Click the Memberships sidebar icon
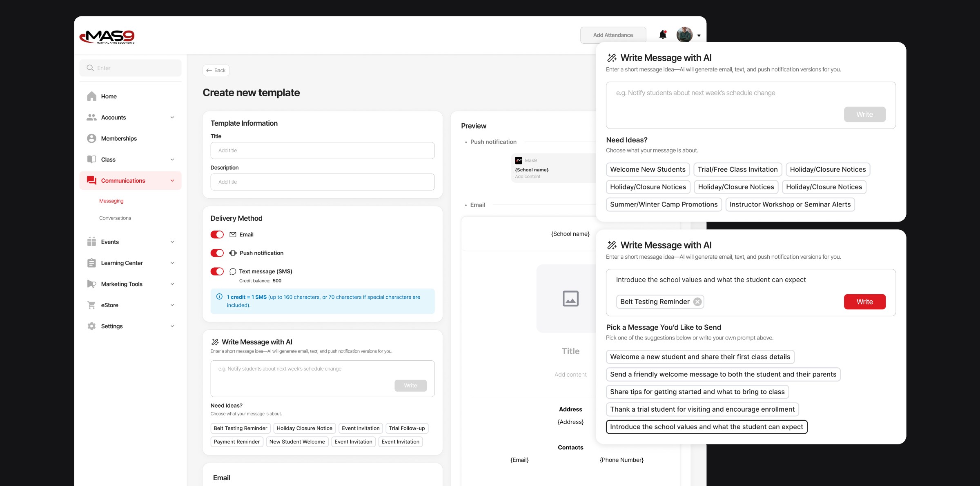The width and height of the screenshot is (980, 486). click(91, 138)
